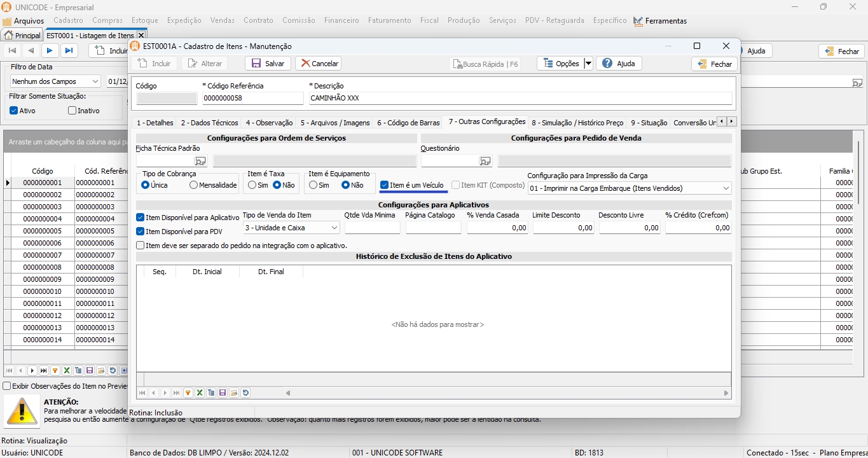868x458 pixels.
Task: Select 'Mensalidade' as Tipo de Cobrança
Action: (193, 185)
